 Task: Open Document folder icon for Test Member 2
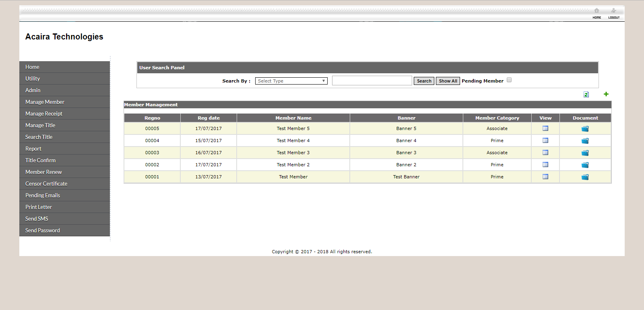pyautogui.click(x=585, y=165)
